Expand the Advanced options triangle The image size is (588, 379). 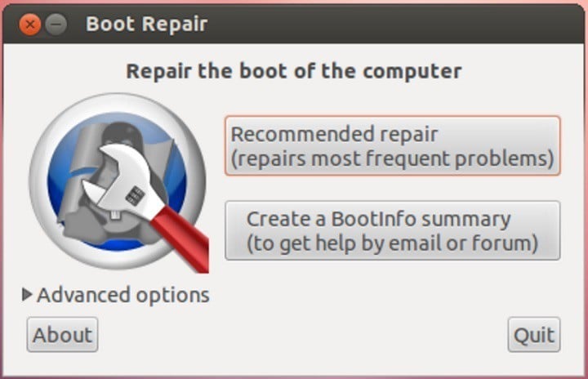coord(27,295)
